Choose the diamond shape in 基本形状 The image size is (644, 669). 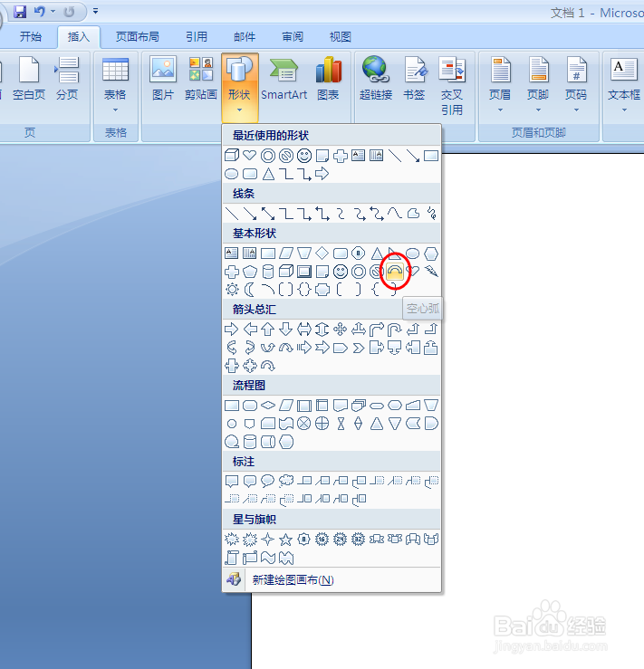[x=322, y=253]
